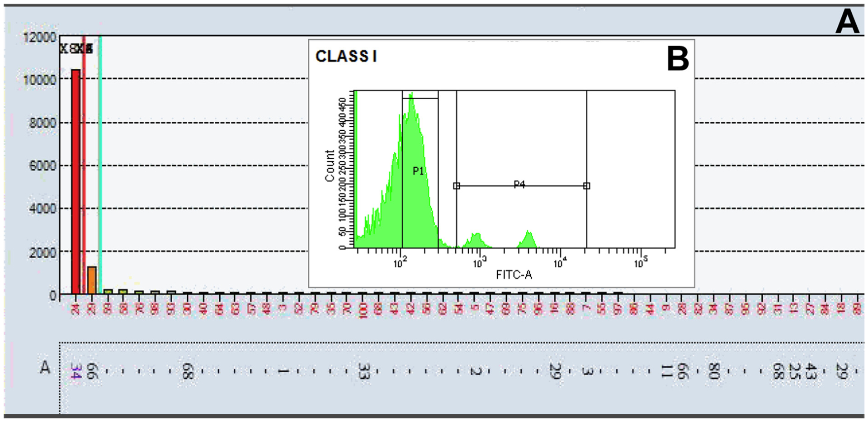The image size is (868, 422).
Task: Select the purple 34 in row A
Action: click(x=75, y=371)
